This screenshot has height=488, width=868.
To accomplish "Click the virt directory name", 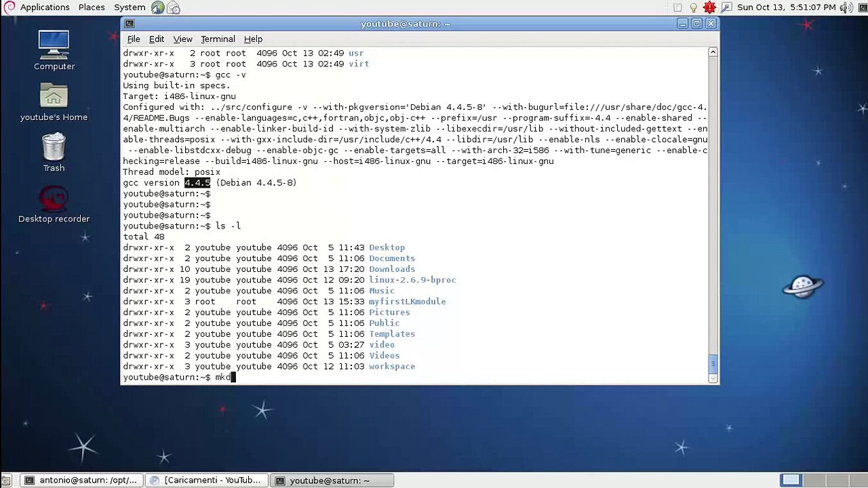I will pyautogui.click(x=359, y=64).
